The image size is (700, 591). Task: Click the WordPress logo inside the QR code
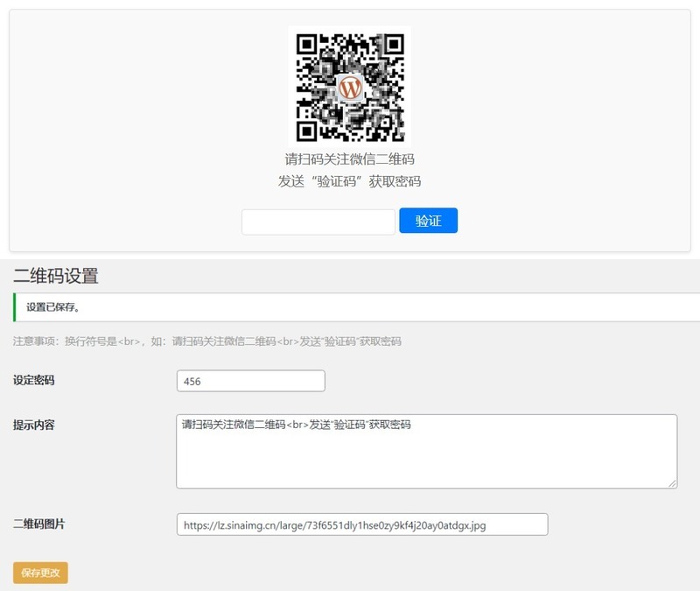[x=350, y=88]
